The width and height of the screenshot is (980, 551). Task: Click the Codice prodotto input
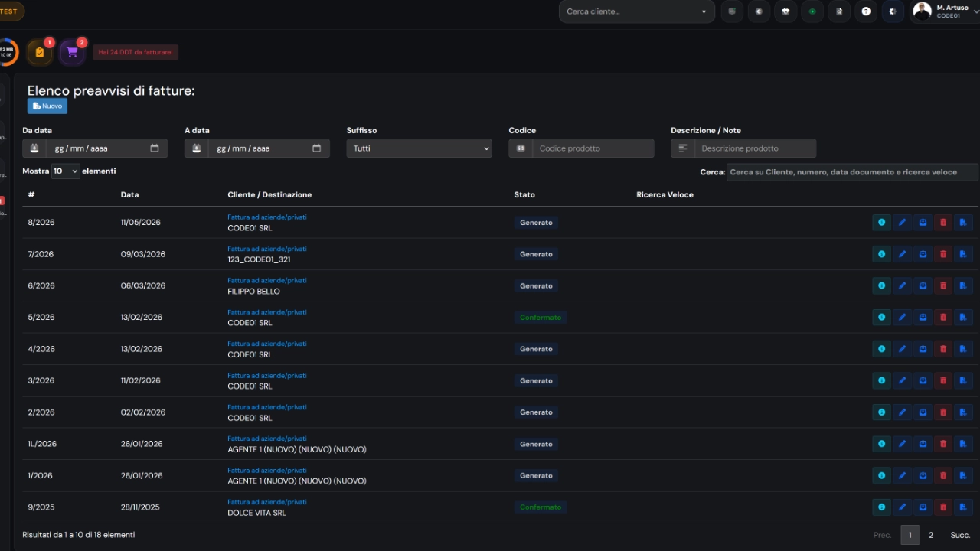click(x=593, y=148)
